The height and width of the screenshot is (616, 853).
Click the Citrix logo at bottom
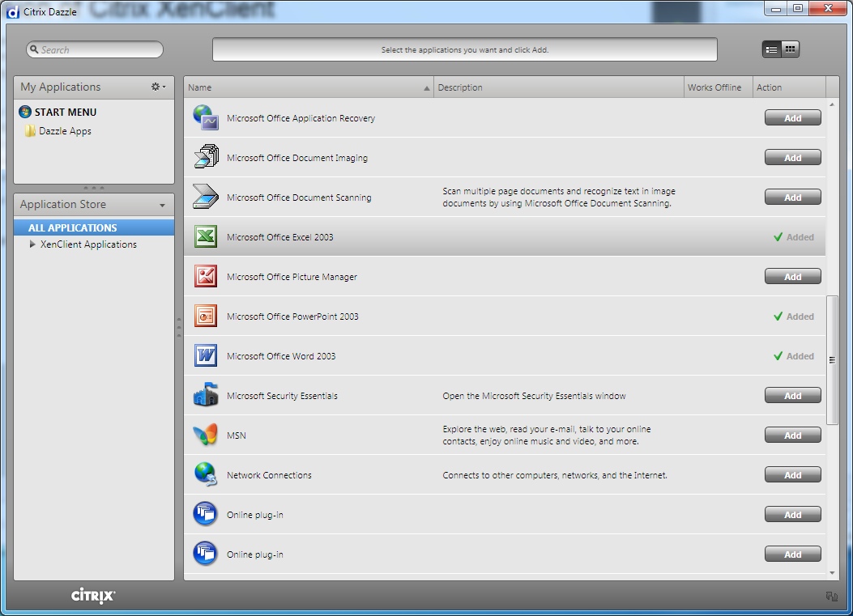(93, 595)
